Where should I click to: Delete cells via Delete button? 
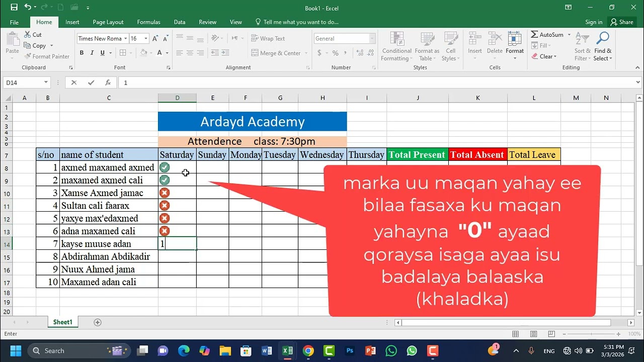pos(495,45)
